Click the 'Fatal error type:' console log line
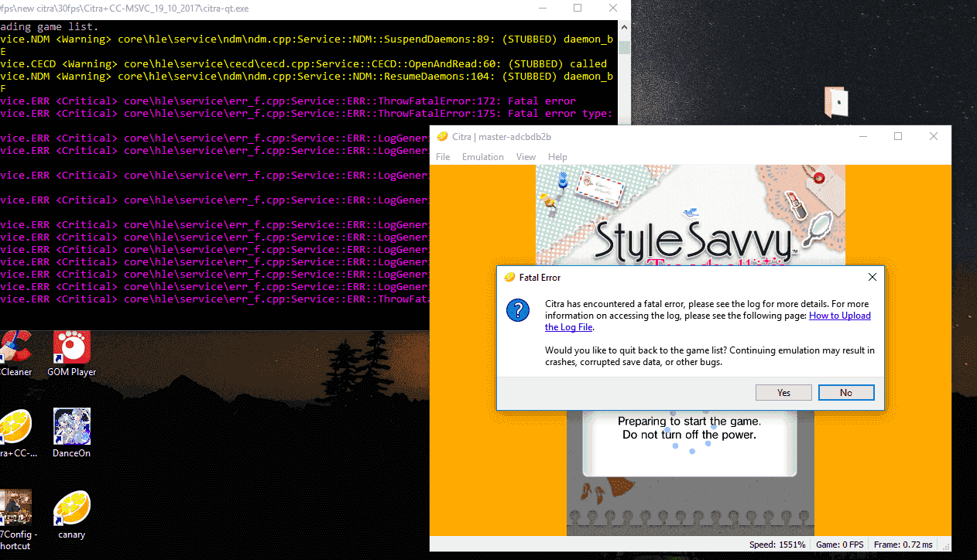 coord(307,114)
